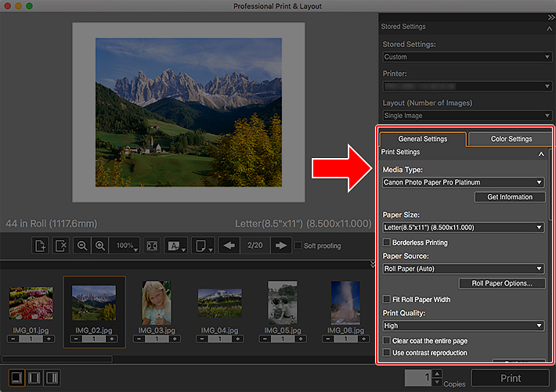Enable Clear coat the entire page
This screenshot has width=556, height=392.
click(387, 340)
